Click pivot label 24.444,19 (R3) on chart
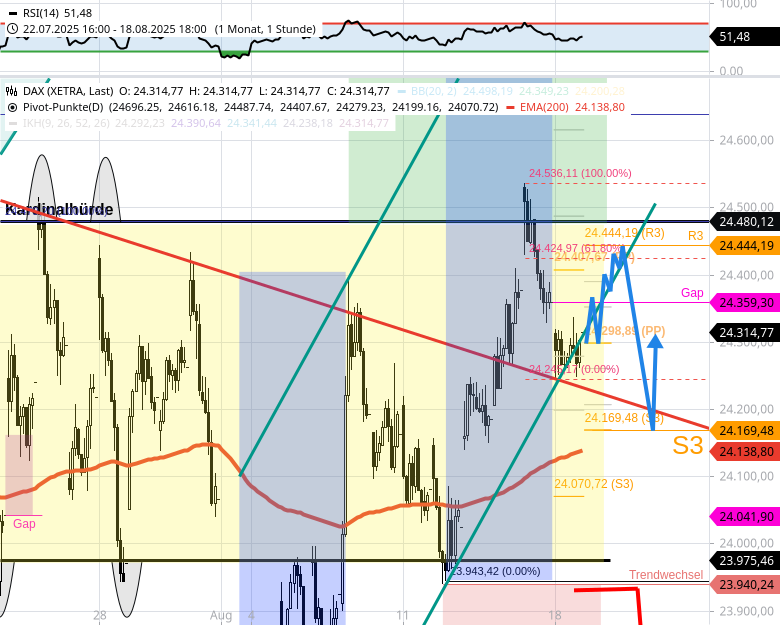This screenshot has width=780, height=625. point(624,233)
